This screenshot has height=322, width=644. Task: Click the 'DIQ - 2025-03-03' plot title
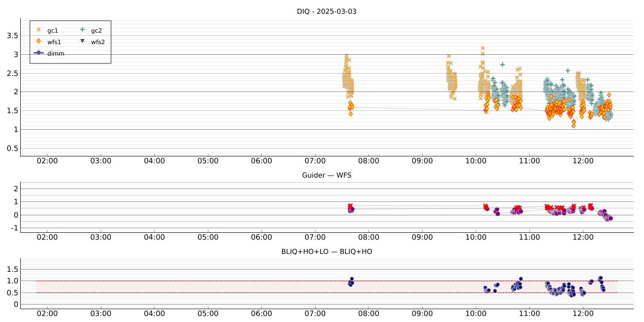327,11
